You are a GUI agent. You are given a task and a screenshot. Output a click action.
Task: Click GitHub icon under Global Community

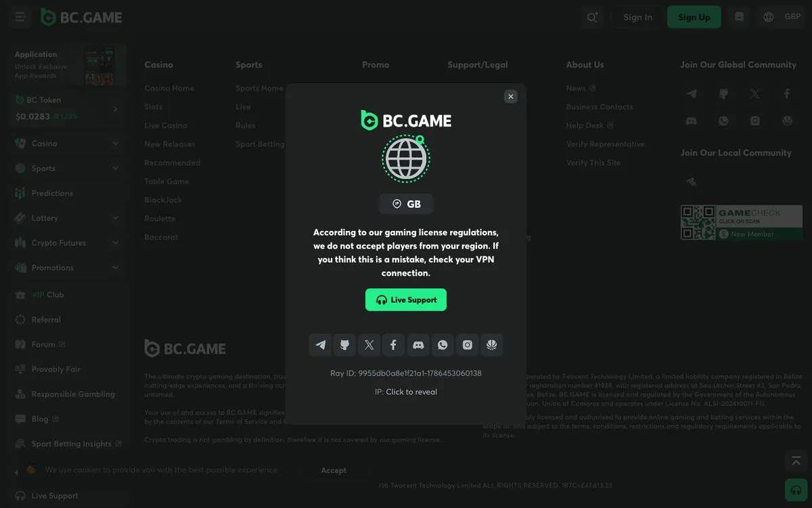(723, 93)
